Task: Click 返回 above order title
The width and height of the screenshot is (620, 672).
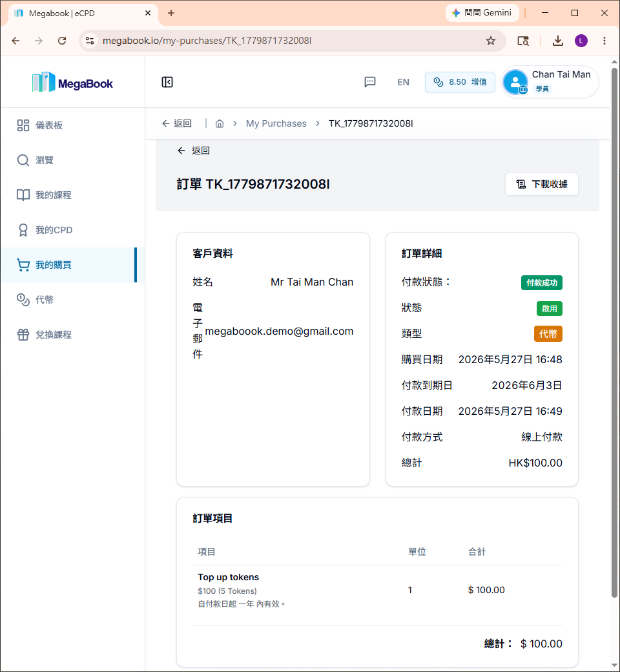Action: tap(194, 151)
